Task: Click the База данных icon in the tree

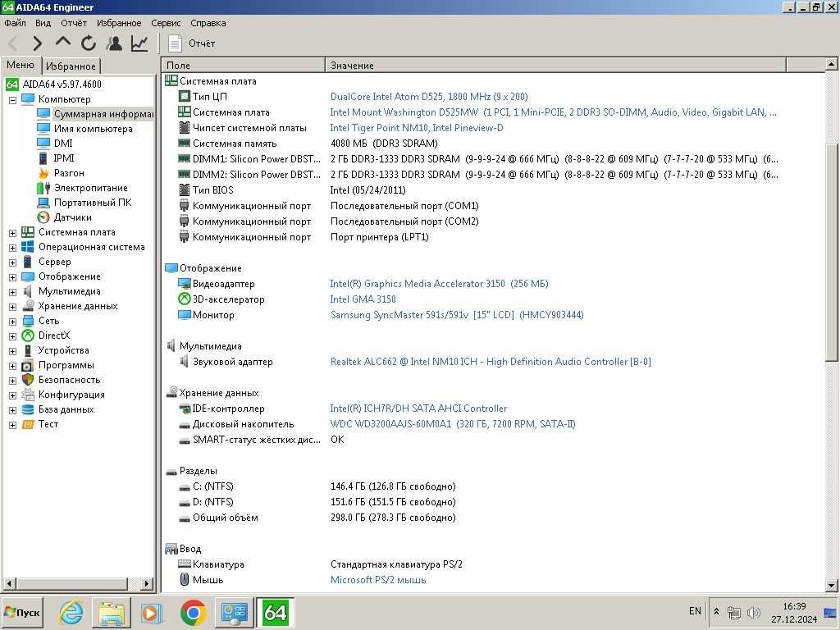Action: point(28,409)
